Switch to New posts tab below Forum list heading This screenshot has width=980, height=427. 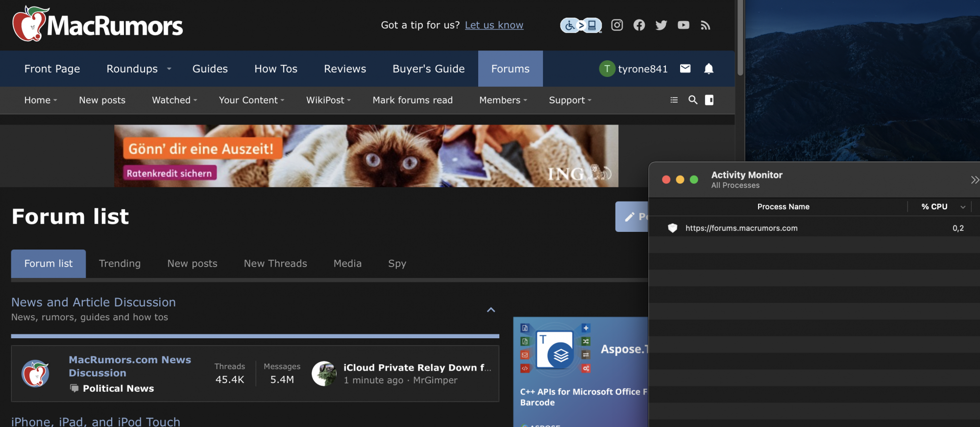tap(192, 264)
